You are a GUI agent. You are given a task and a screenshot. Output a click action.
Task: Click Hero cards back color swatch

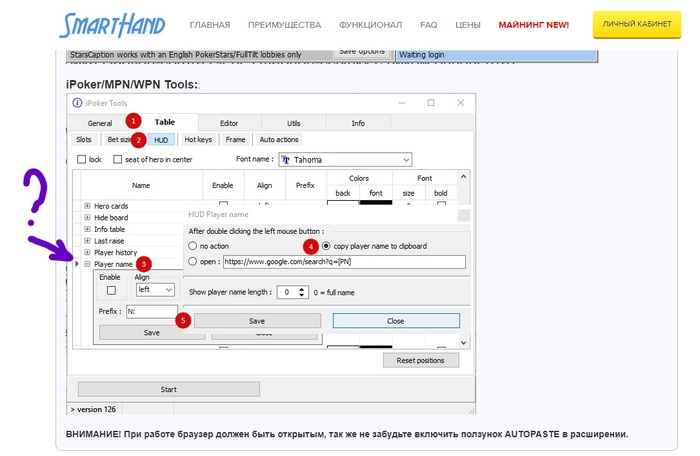point(343,203)
